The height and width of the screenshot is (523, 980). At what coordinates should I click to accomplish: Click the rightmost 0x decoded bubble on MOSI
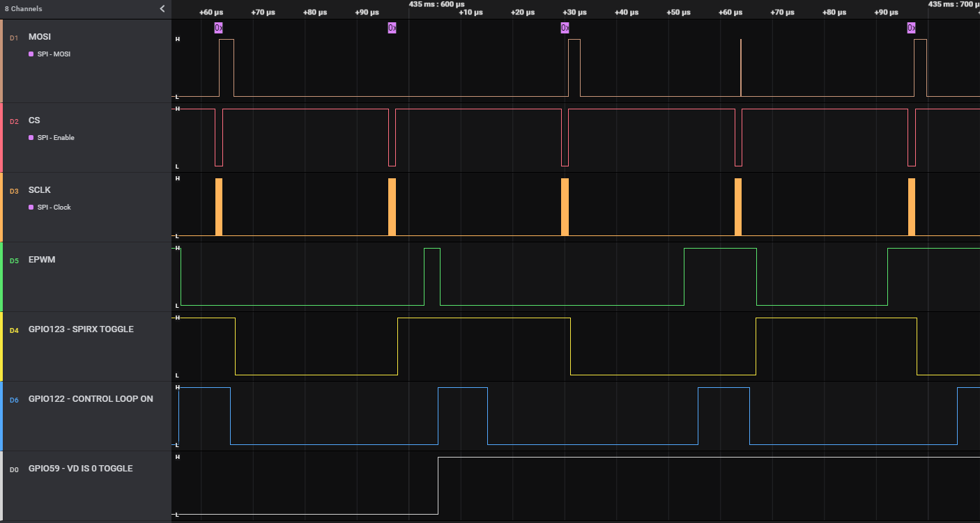tap(911, 28)
